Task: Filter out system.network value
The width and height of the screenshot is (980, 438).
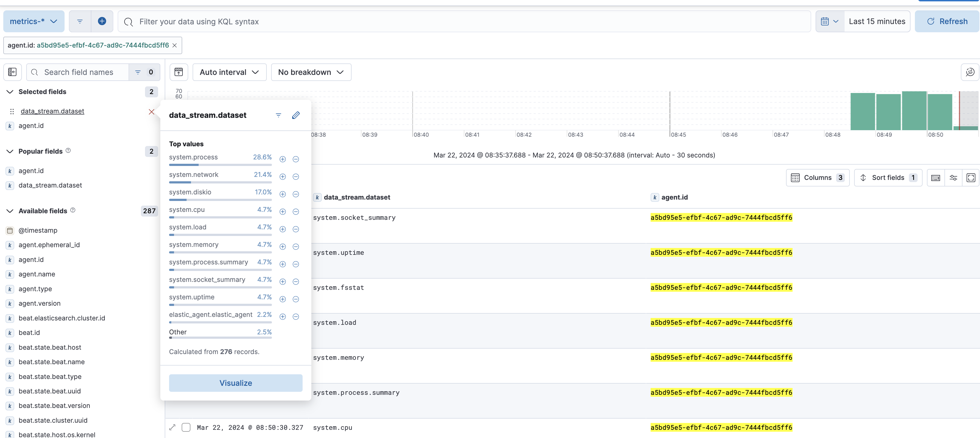Action: (295, 177)
